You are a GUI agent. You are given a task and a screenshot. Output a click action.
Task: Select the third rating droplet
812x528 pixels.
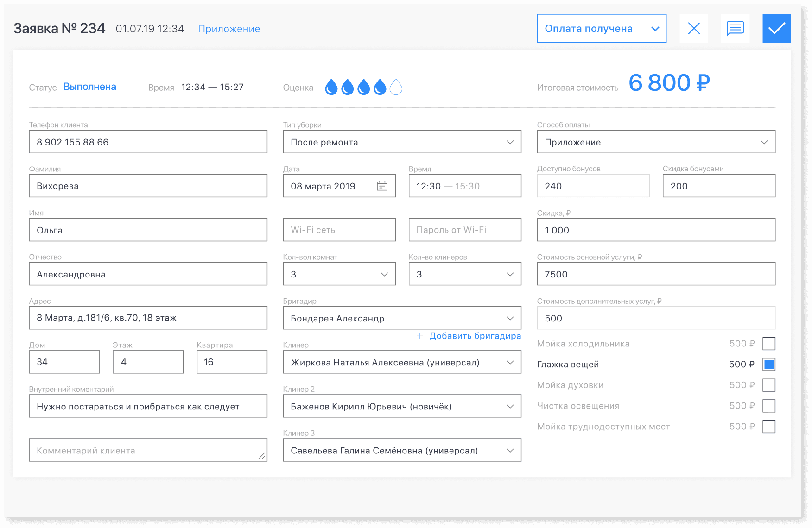(x=364, y=87)
